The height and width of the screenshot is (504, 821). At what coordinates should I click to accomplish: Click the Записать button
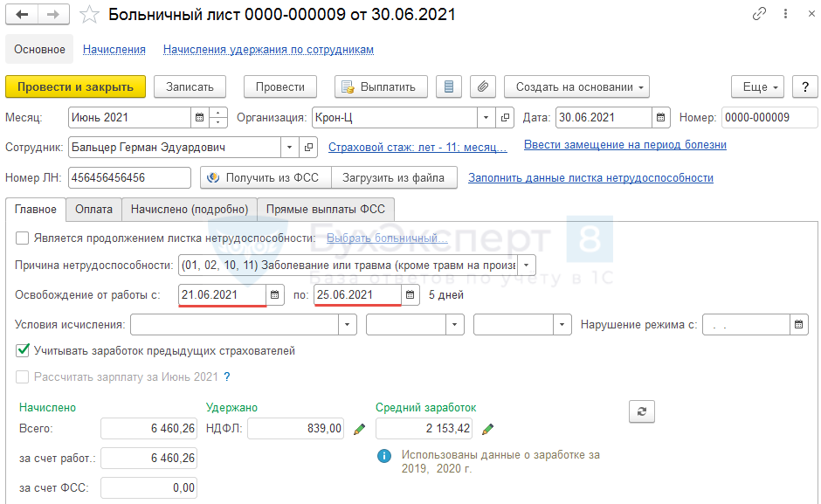tap(190, 87)
